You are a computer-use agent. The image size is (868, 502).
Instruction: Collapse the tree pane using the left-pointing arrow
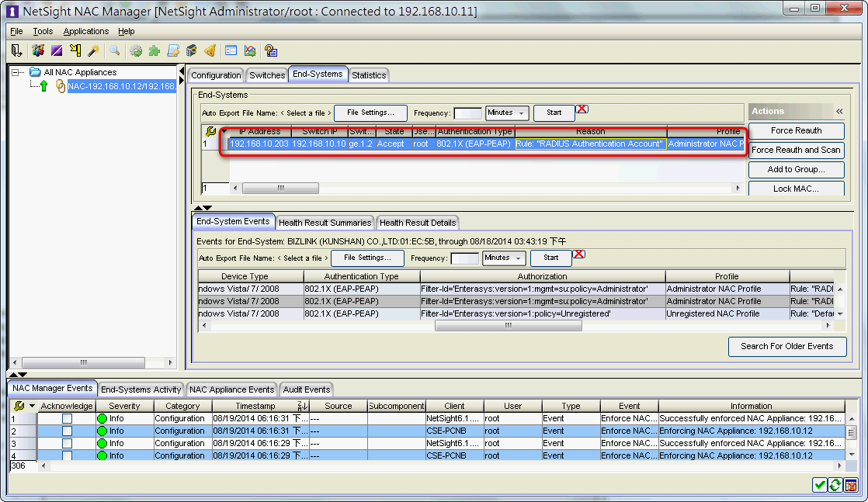tap(182, 71)
